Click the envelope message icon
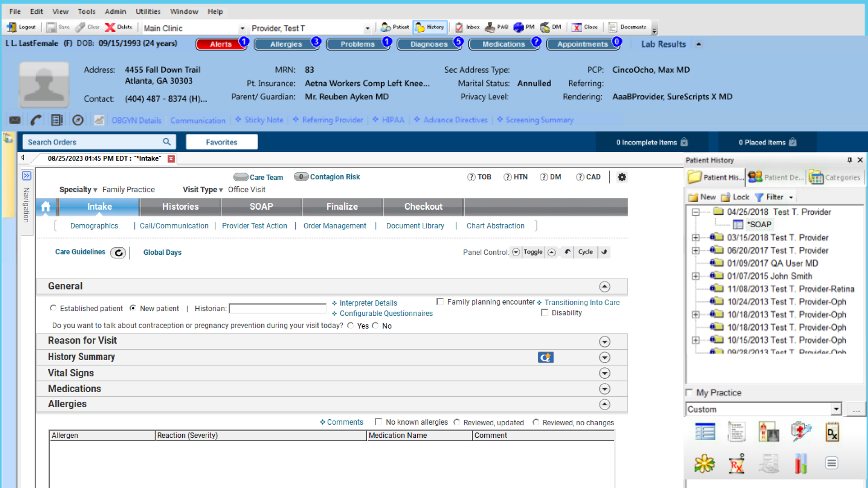The width and height of the screenshot is (868, 488). coord(15,120)
